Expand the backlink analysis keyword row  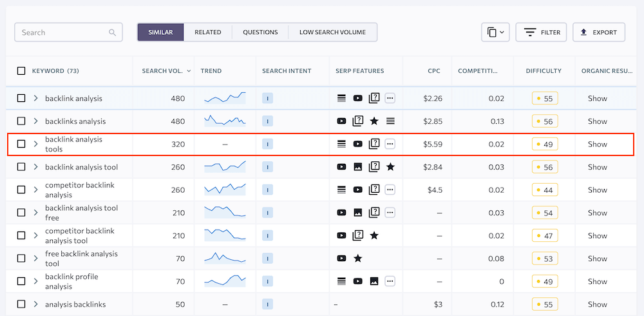tap(36, 99)
